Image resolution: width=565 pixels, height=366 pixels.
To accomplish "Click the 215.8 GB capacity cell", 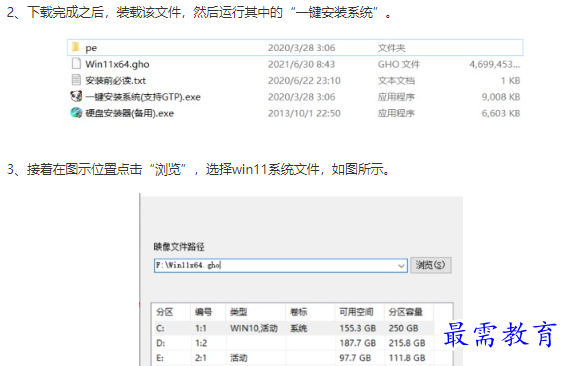I will coord(407,343).
